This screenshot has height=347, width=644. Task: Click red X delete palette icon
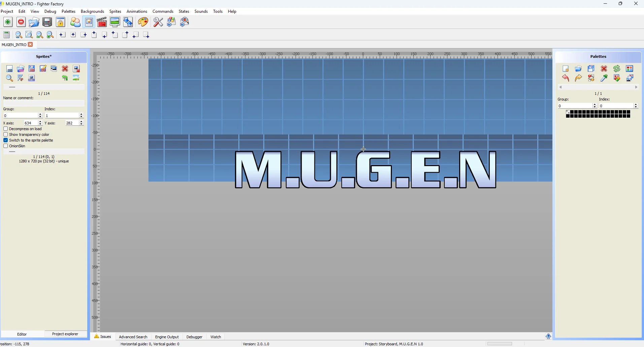pyautogui.click(x=604, y=69)
